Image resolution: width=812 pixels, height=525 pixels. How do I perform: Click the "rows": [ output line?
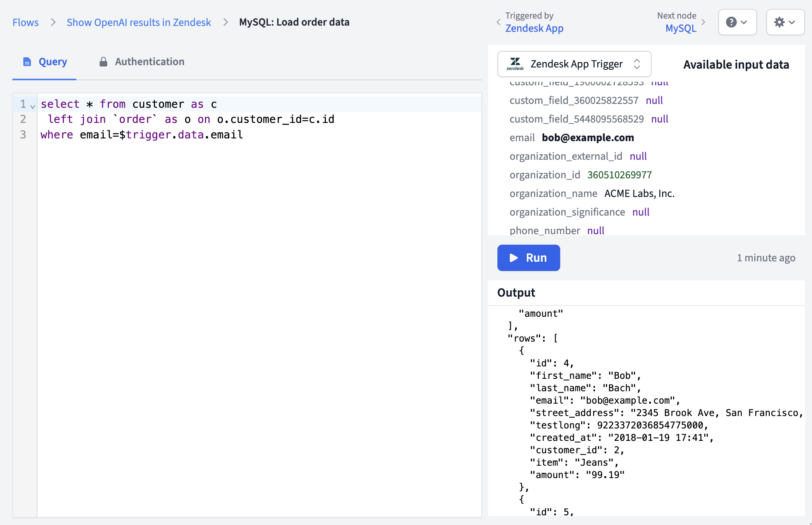coord(533,338)
